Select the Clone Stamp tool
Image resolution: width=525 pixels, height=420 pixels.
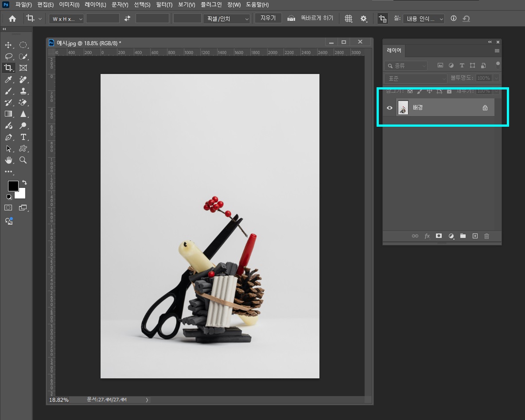click(23, 91)
